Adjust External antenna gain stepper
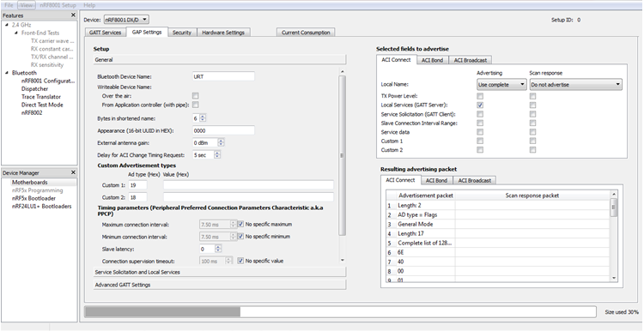 point(221,143)
